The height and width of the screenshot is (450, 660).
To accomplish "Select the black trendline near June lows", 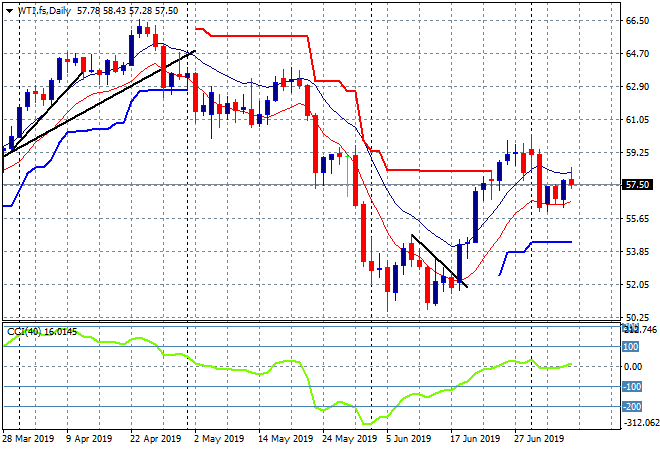I will coord(439,261).
